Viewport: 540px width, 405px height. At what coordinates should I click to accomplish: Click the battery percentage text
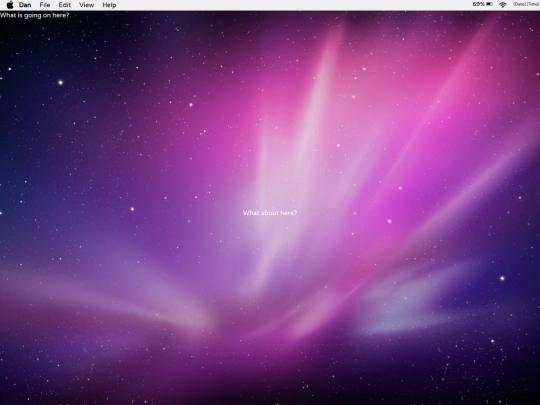click(x=478, y=4)
